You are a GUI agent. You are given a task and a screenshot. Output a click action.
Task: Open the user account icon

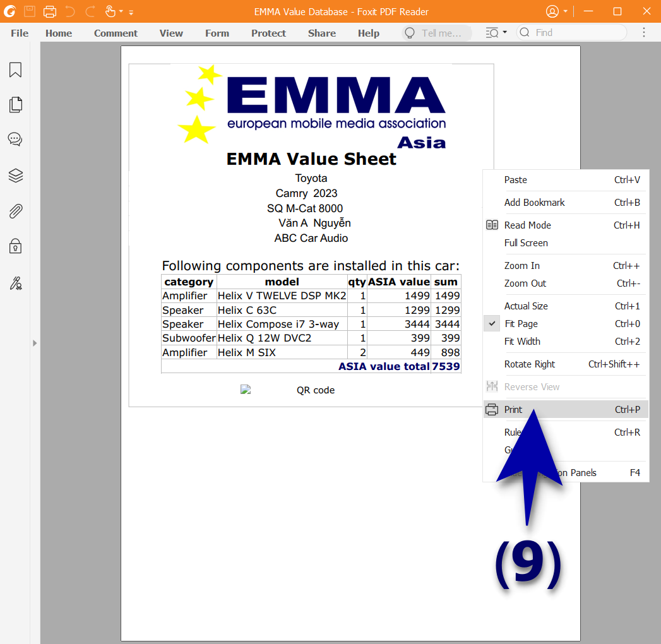coord(552,11)
